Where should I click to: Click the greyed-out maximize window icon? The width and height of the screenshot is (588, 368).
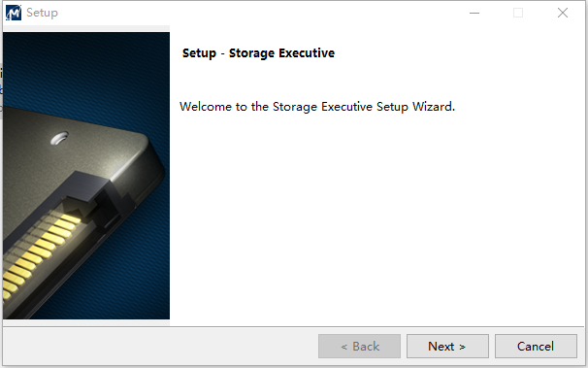click(518, 13)
